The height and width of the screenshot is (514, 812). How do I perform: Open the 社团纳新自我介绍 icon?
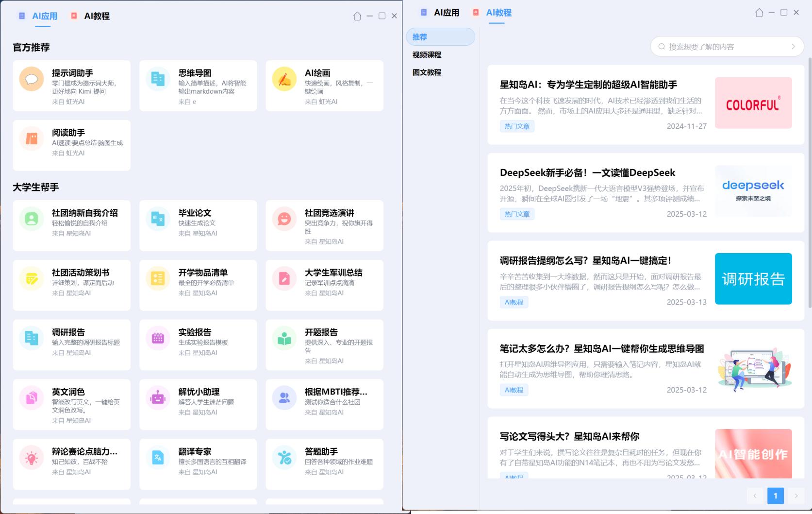pos(32,219)
